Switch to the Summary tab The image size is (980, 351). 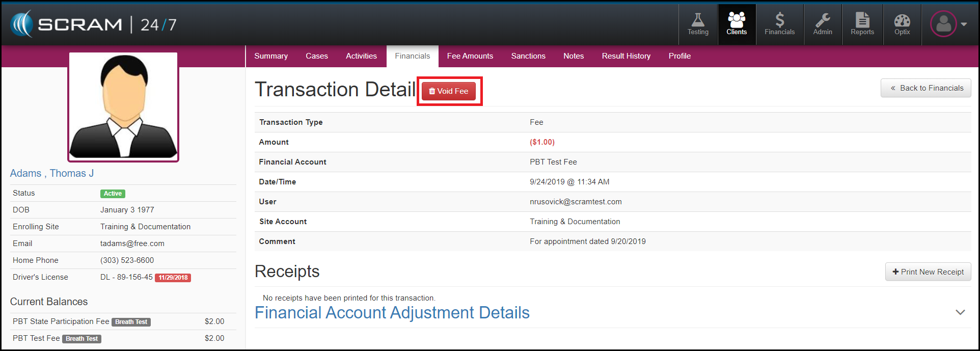[271, 56]
